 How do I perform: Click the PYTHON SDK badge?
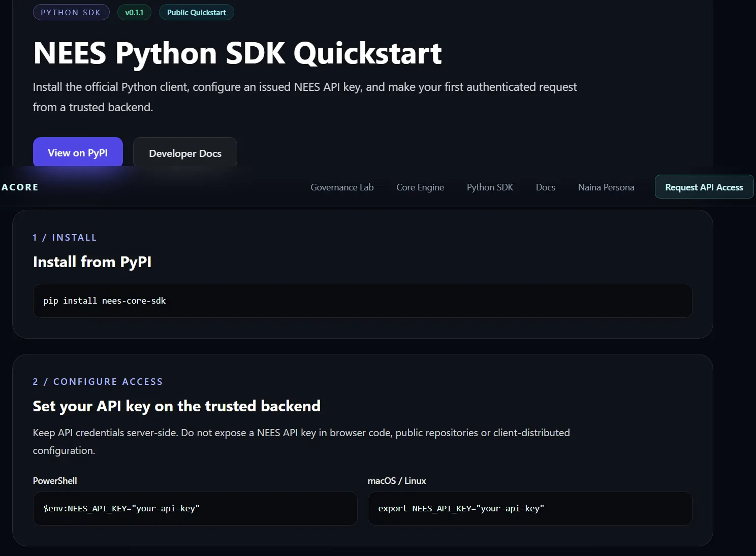(71, 12)
